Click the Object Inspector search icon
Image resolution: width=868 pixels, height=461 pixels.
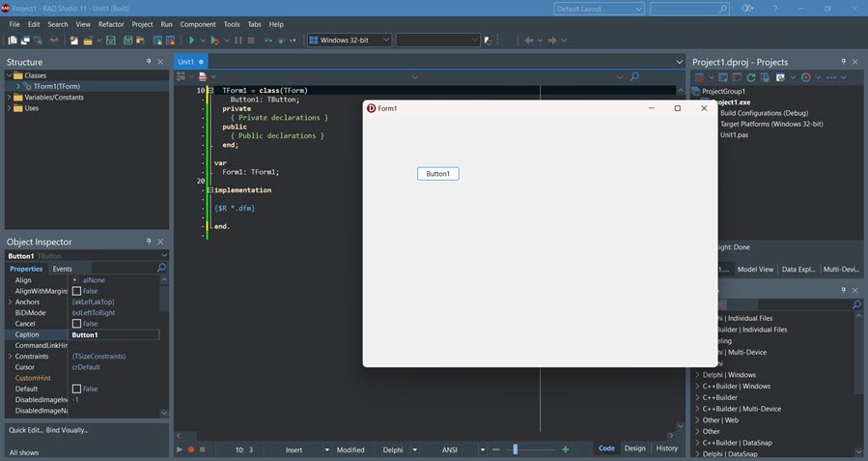(161, 268)
